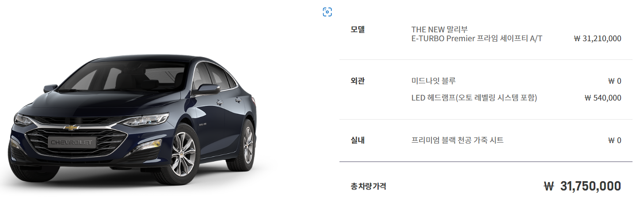The height and width of the screenshot is (202, 644).
Task: Click the ₩ 540,000 headlamp option price
Action: (603, 98)
